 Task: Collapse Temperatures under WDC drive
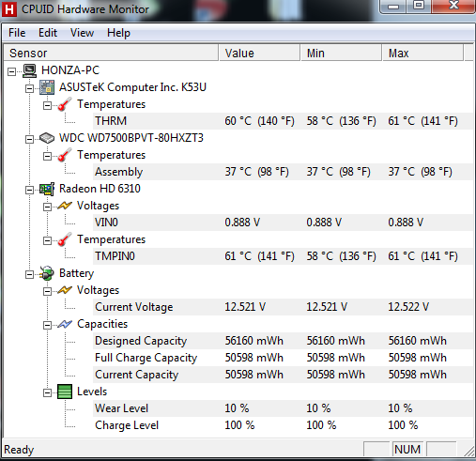pos(47,156)
